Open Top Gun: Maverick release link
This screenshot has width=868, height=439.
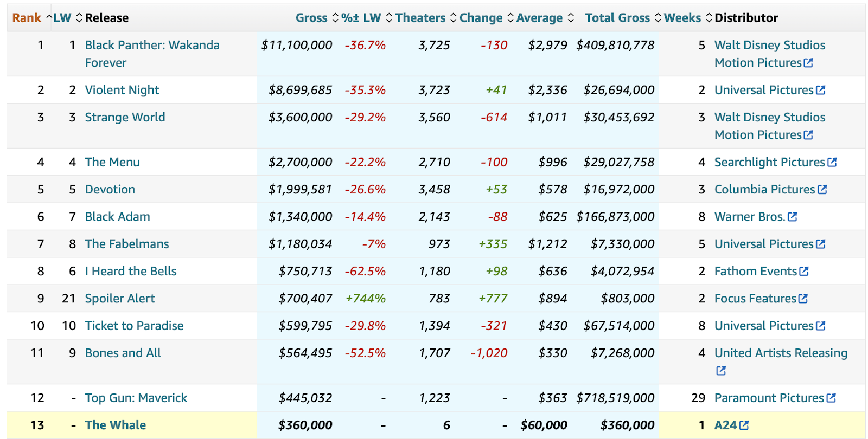[x=136, y=398]
